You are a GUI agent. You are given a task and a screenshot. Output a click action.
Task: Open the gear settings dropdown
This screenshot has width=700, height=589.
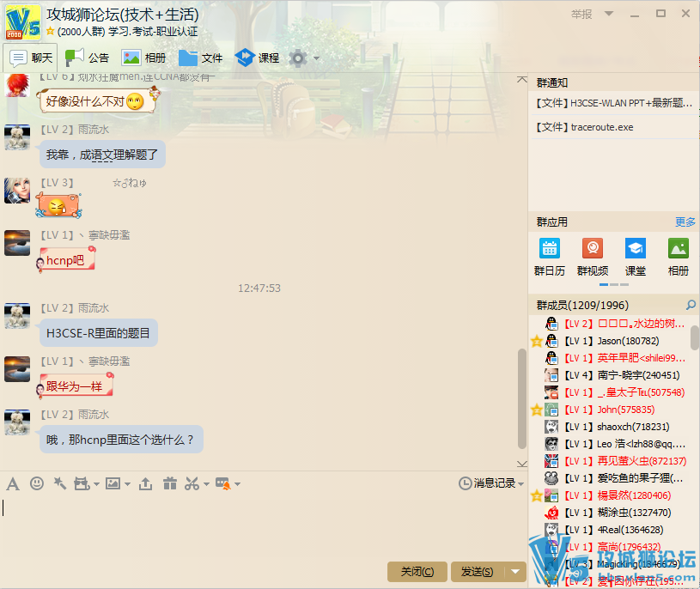304,58
